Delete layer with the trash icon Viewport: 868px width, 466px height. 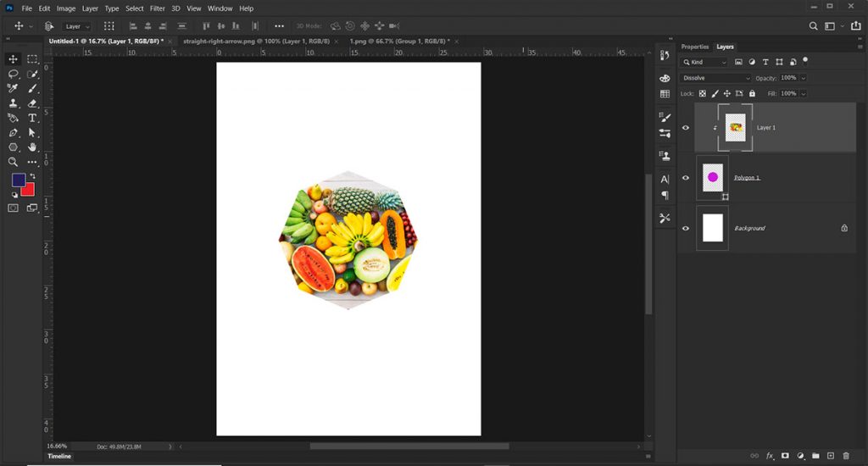[x=846, y=456]
